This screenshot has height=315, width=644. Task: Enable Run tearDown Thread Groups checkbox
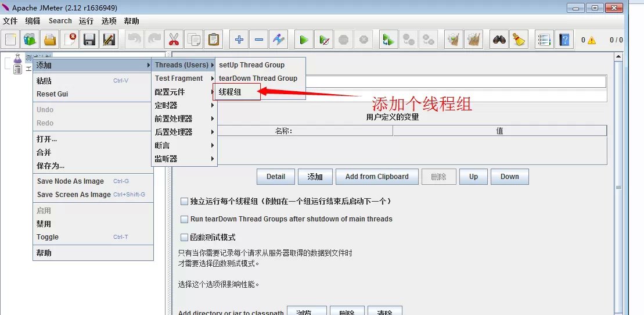(x=185, y=219)
